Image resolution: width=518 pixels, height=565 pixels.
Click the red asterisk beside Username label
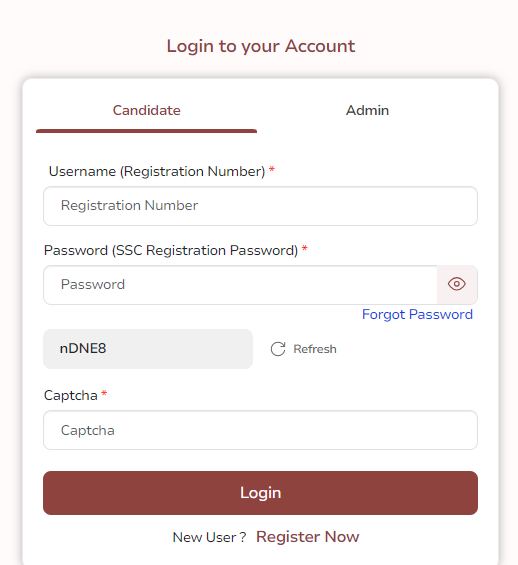(272, 169)
